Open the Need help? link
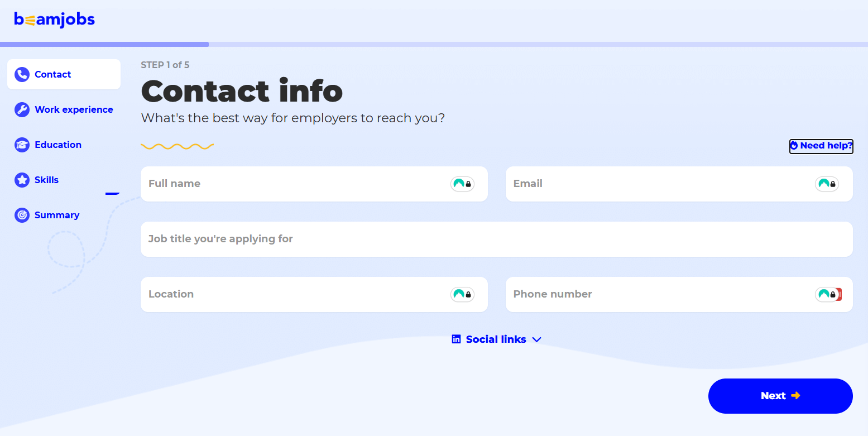This screenshot has width=868, height=436. click(821, 146)
